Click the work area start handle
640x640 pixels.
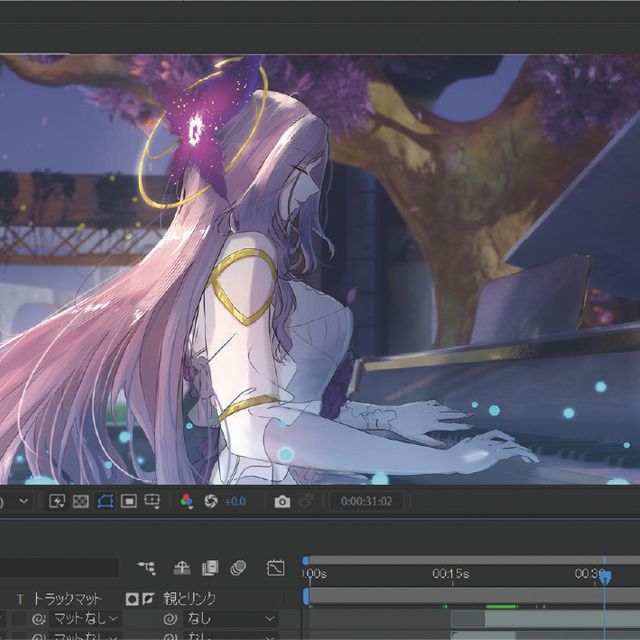click(306, 596)
